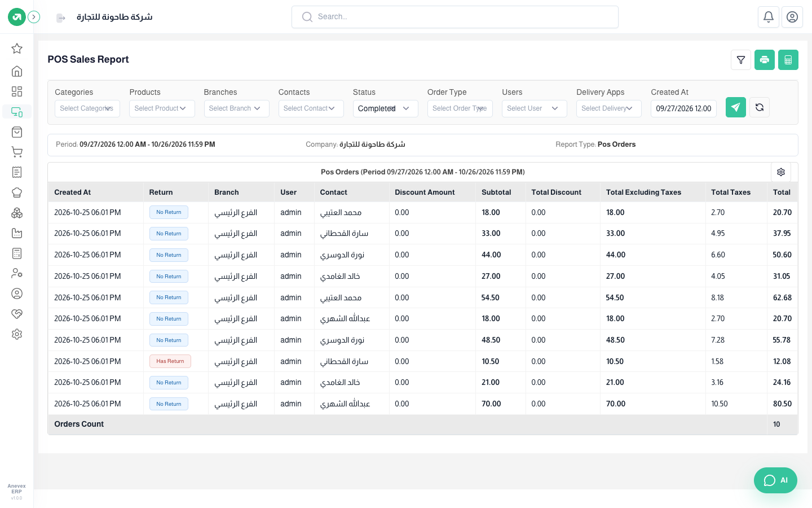Open the notifications bell
The height and width of the screenshot is (508, 812).
769,17
